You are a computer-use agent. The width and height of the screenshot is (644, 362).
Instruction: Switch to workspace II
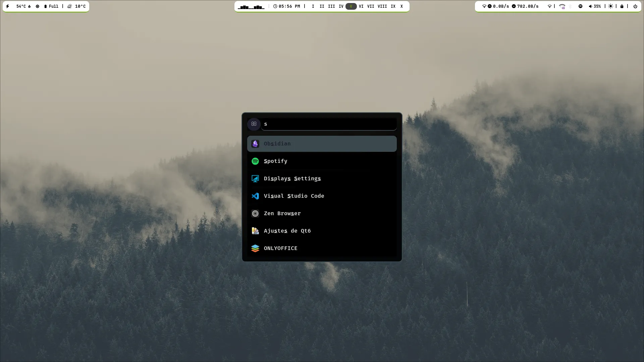click(322, 6)
